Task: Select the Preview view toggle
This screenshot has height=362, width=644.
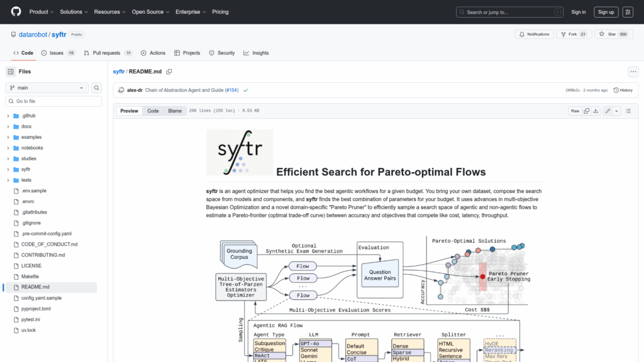Action: point(130,111)
